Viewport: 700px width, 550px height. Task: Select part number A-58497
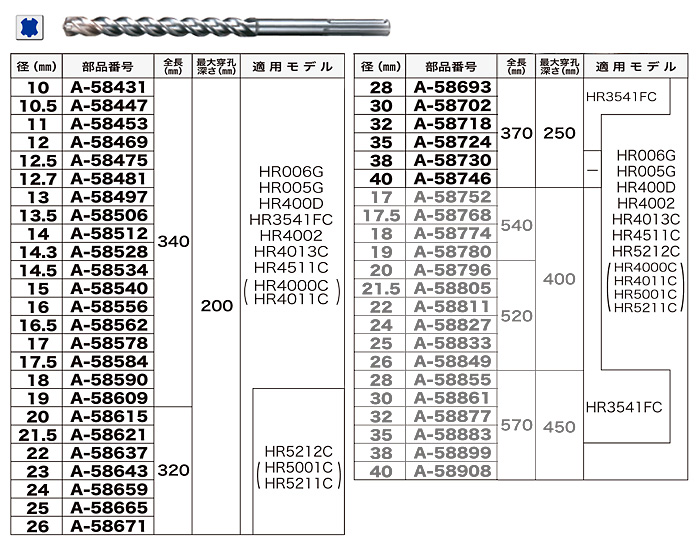109,197
